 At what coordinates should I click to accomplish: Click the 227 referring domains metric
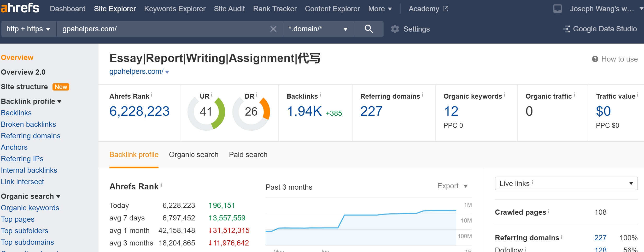[x=371, y=111]
